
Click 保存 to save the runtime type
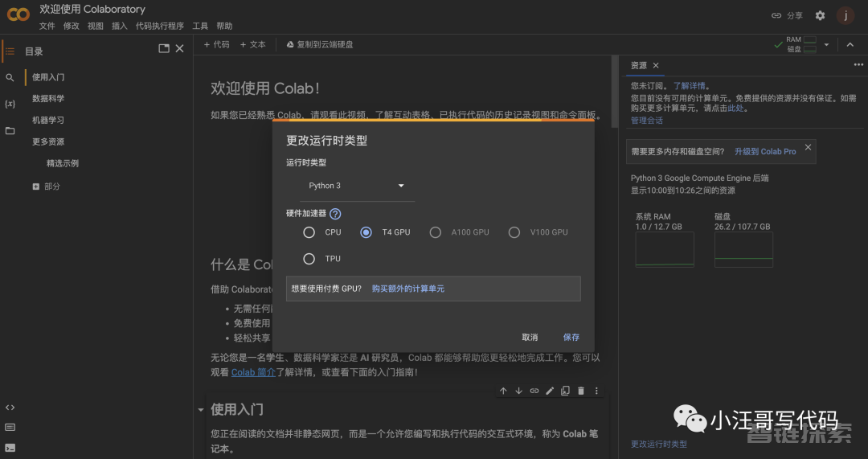coord(571,337)
